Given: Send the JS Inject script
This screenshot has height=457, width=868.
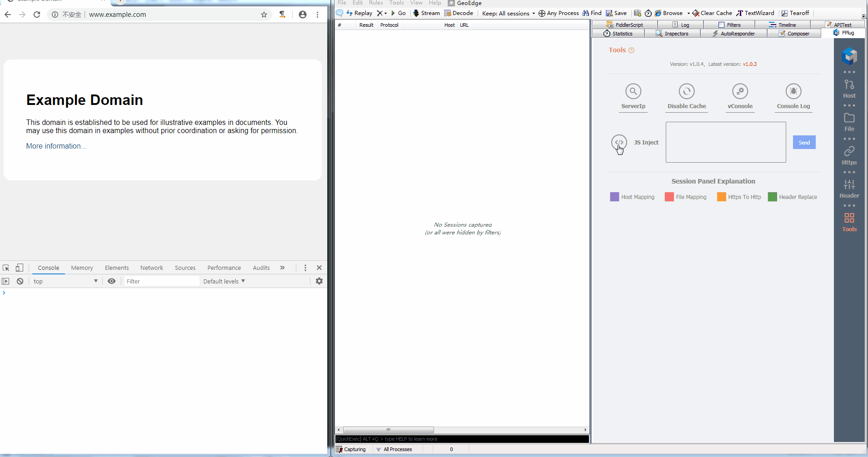Looking at the screenshot, I should point(804,142).
